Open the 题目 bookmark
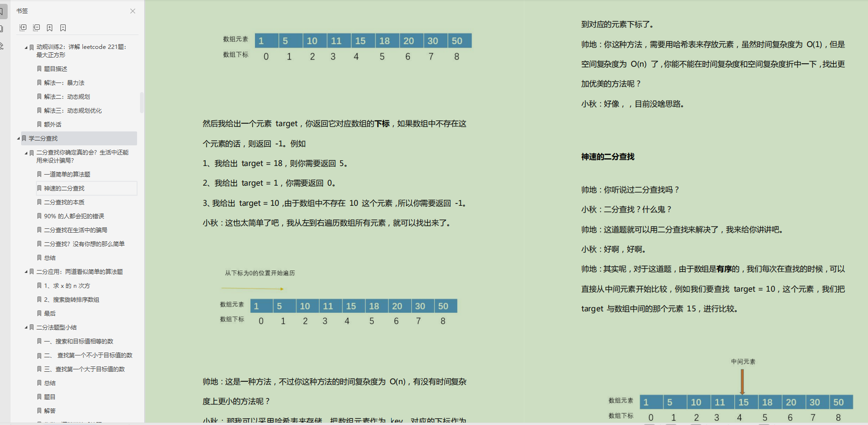 (50, 397)
